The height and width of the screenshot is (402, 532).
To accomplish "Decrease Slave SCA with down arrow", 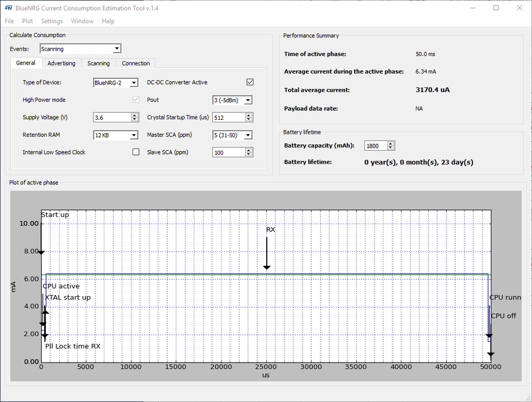I will point(249,155).
